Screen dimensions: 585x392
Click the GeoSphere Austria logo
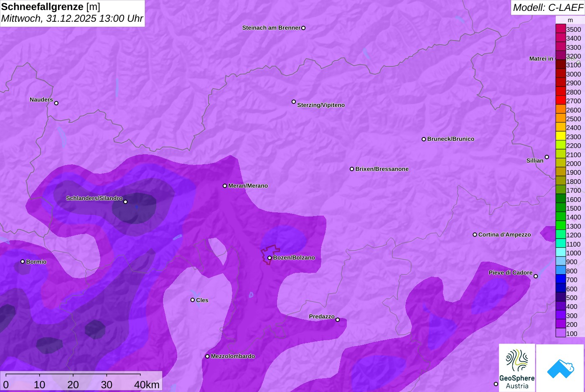coord(517,367)
